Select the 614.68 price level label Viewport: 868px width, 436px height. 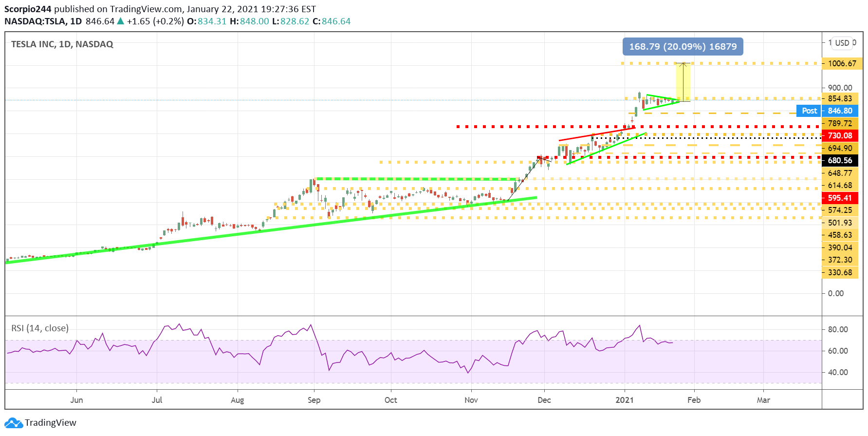coord(840,185)
